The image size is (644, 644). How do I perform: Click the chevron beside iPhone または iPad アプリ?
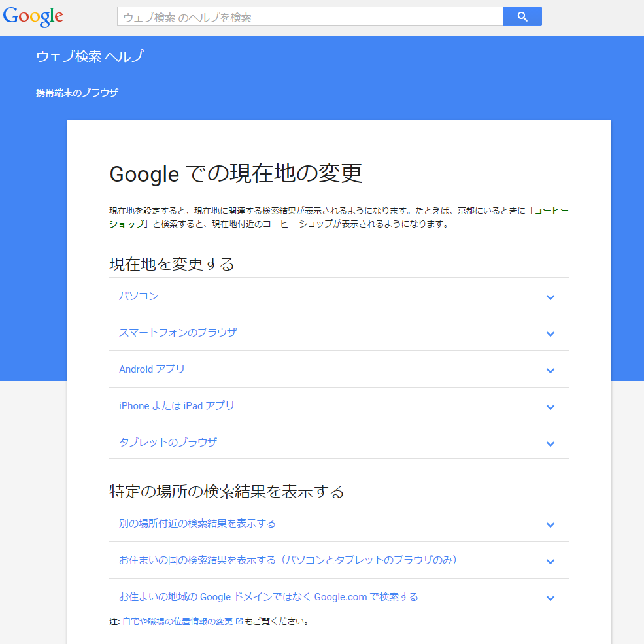pos(551,407)
